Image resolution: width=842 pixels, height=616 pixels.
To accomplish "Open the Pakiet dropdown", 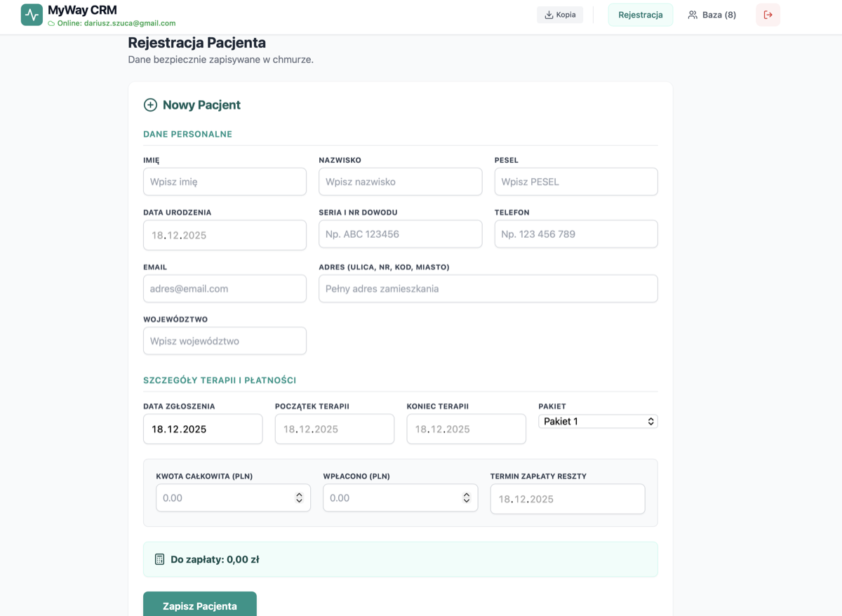I will click(597, 421).
